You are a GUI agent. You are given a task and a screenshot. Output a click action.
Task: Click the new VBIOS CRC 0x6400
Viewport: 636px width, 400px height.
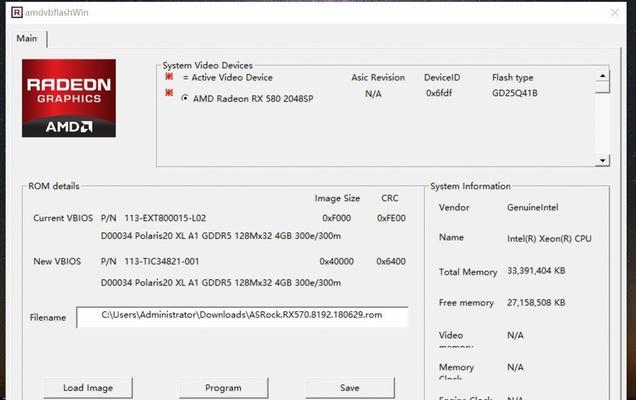point(391,261)
